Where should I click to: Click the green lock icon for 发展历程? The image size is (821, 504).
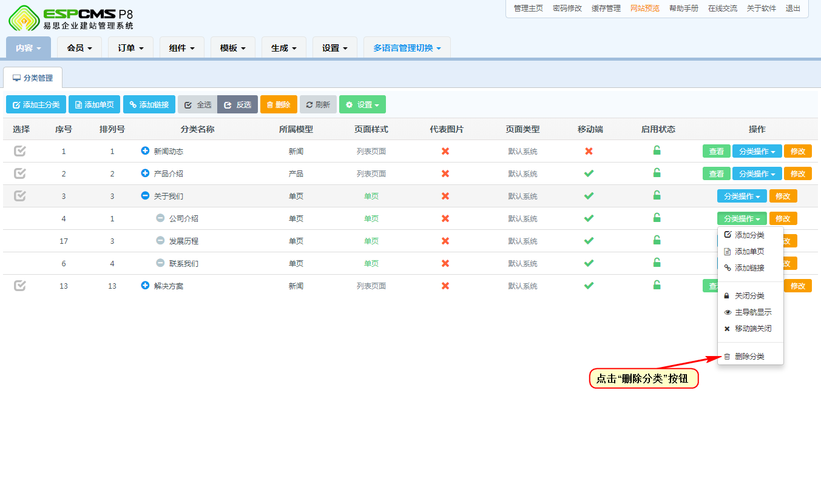657,240
